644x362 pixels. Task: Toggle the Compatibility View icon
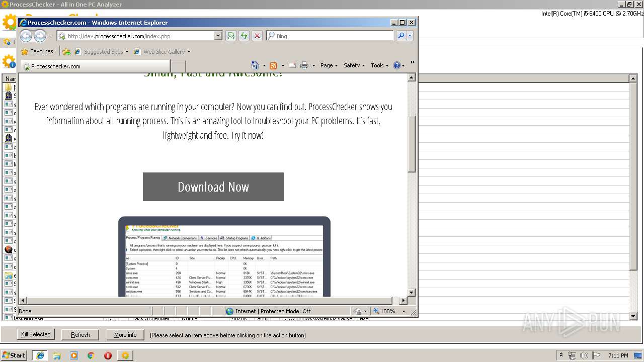(231, 36)
